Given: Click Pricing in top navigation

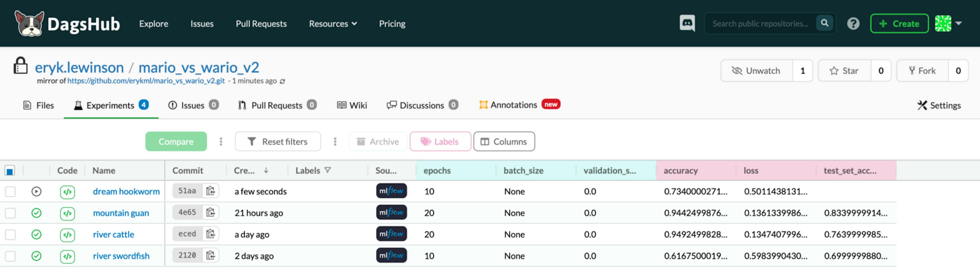Looking at the screenshot, I should [x=392, y=23].
